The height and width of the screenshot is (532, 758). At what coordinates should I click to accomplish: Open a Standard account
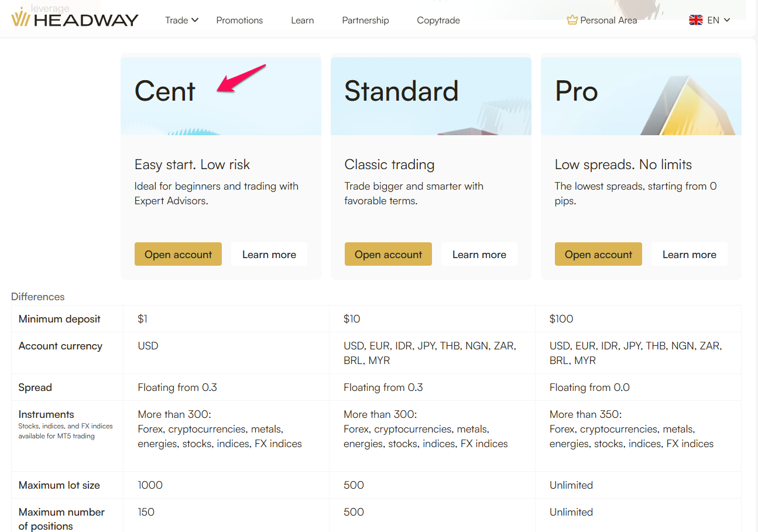click(388, 254)
